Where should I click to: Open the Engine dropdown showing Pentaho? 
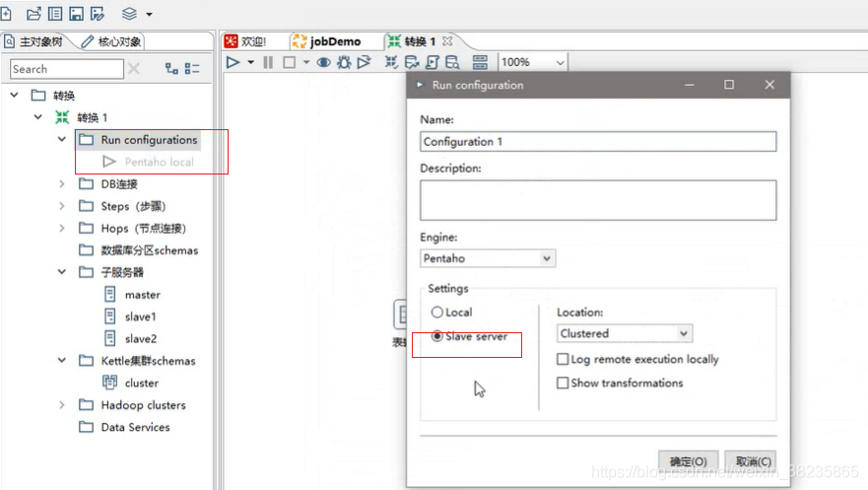pyautogui.click(x=488, y=258)
